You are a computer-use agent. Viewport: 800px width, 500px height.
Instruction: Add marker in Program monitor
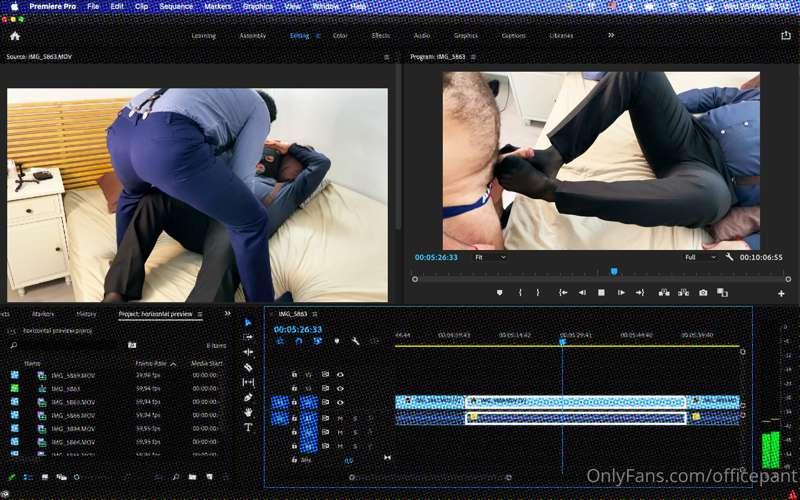pos(499,293)
